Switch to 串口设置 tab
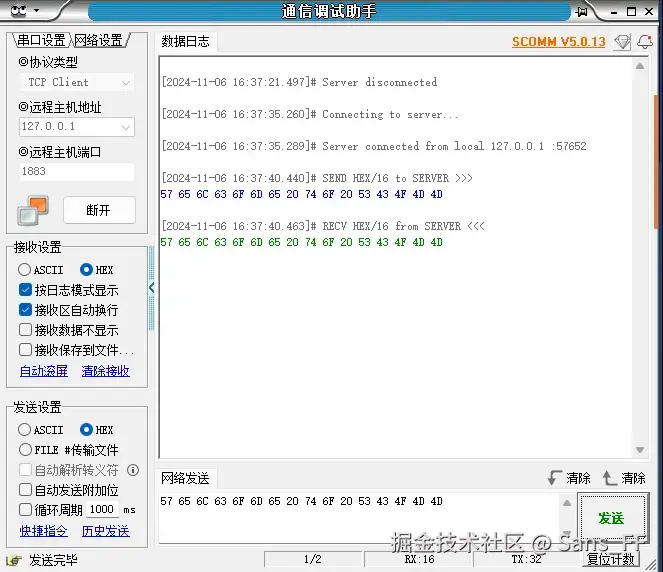The height and width of the screenshot is (572, 663). 41,40
